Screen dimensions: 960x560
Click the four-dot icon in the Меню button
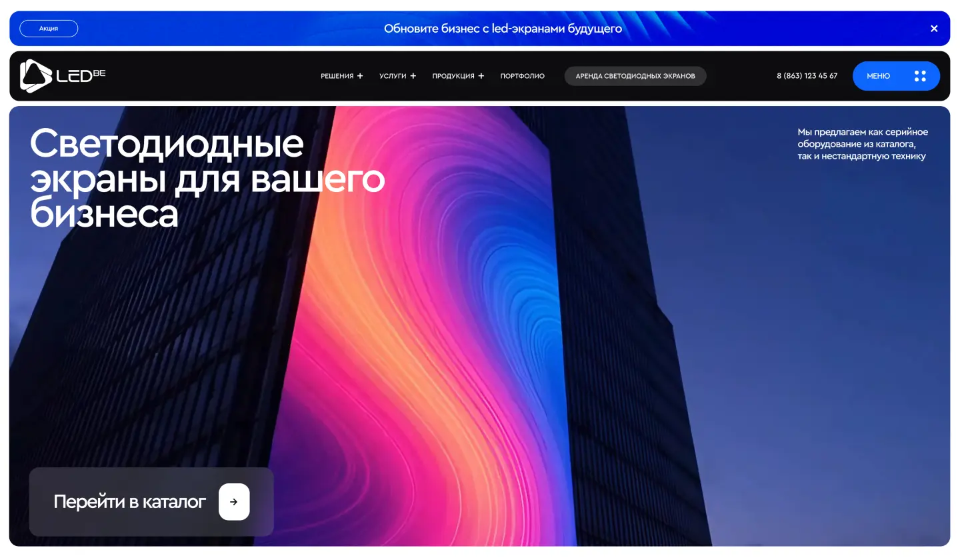tap(920, 76)
